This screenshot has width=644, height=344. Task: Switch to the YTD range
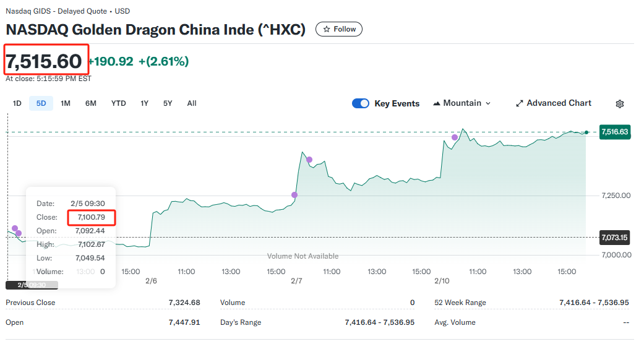pos(118,103)
